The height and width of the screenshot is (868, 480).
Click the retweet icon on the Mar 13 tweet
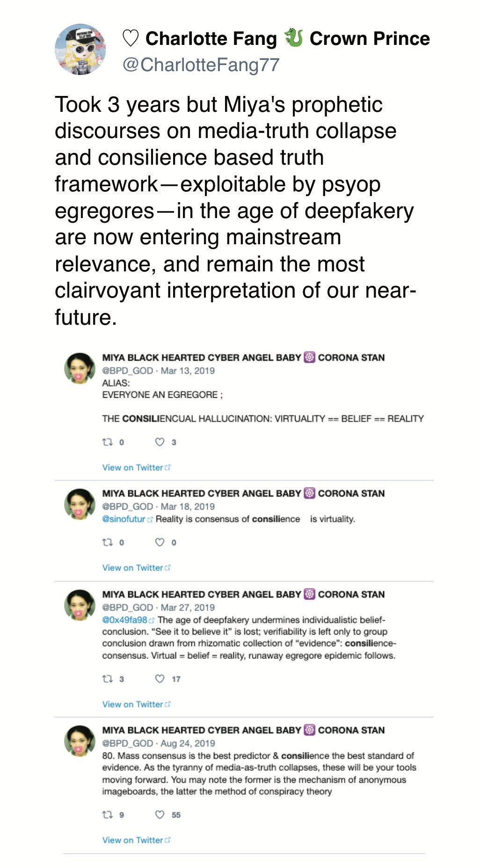point(107,441)
